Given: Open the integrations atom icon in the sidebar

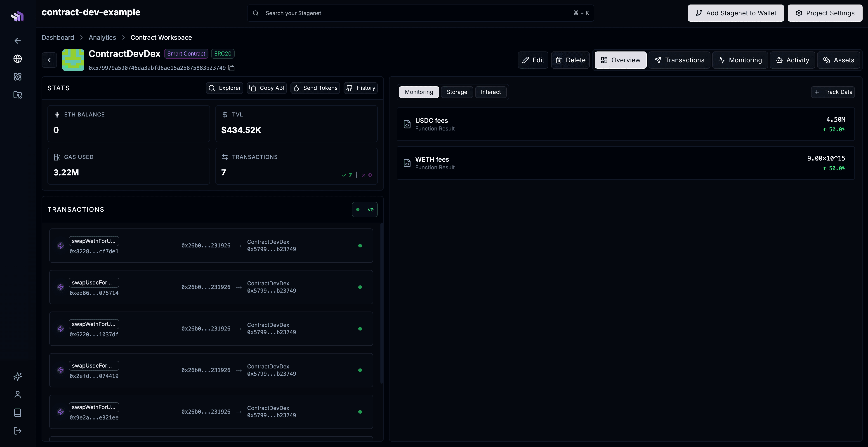Looking at the screenshot, I should (x=17, y=77).
